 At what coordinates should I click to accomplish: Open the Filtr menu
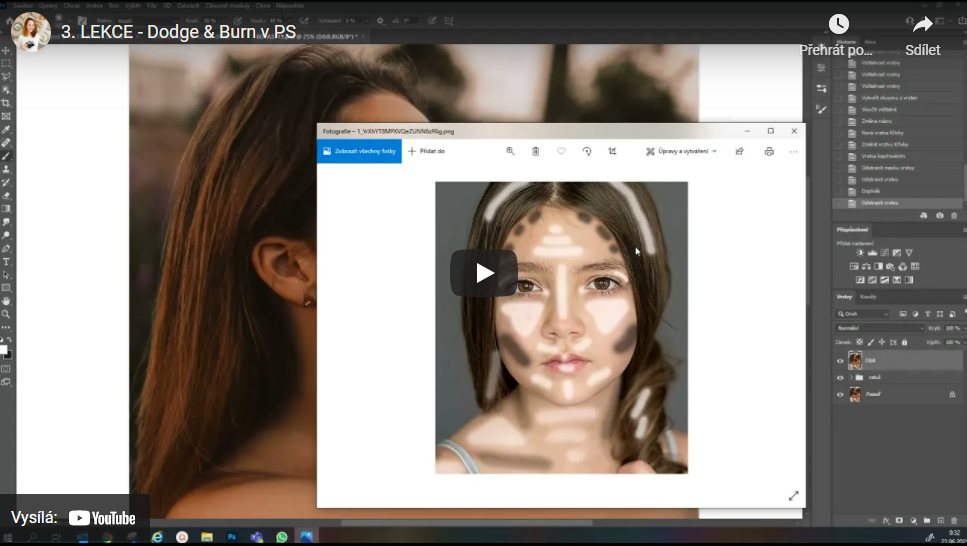[152, 6]
